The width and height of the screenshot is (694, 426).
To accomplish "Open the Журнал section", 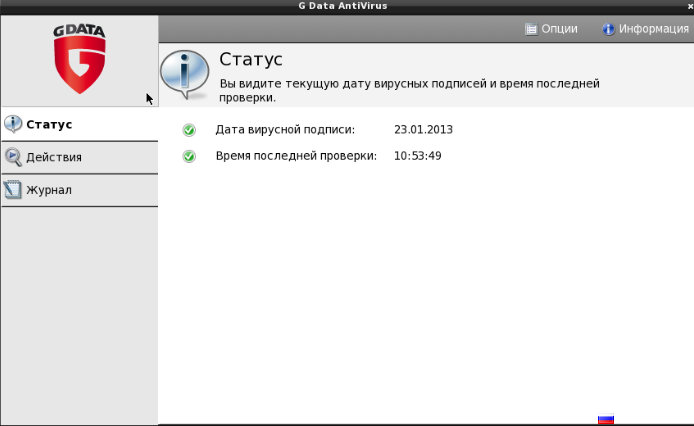I will (80, 190).
